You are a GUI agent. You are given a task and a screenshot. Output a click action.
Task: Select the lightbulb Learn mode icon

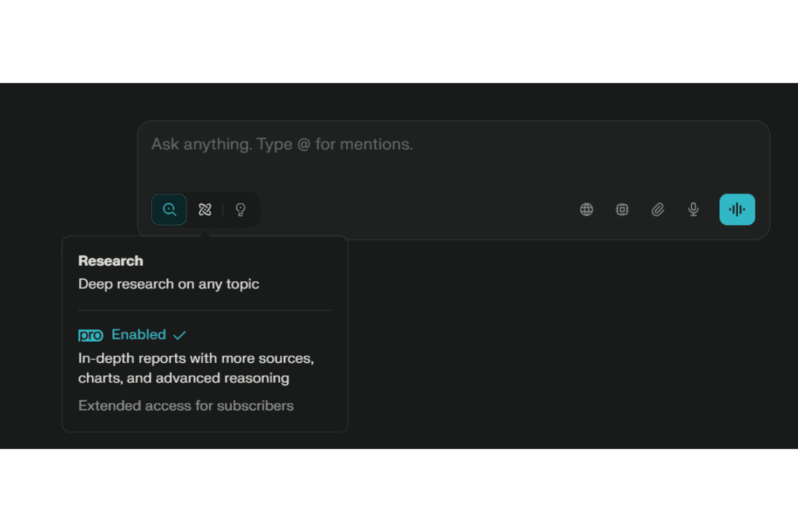click(x=240, y=210)
